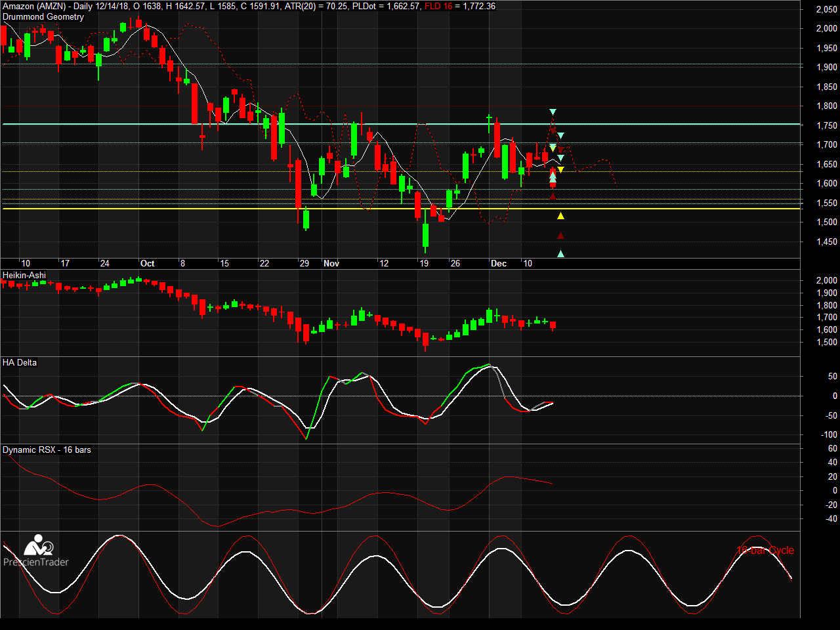Click the 1,950 price axis label

(826, 48)
